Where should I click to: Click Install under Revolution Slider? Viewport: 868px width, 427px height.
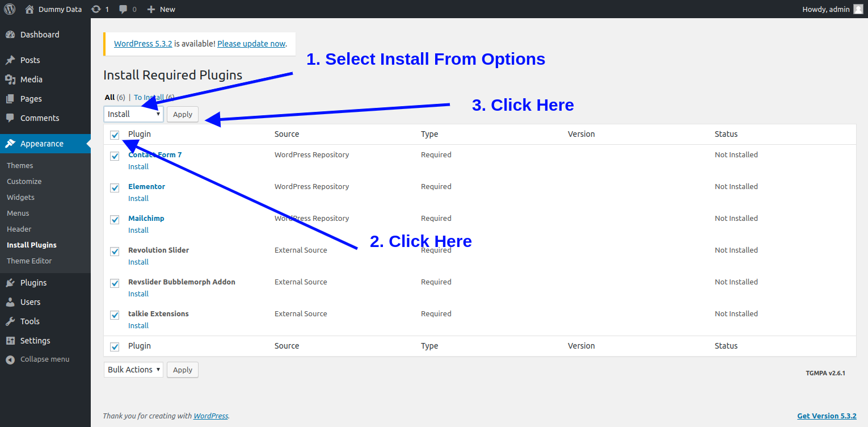coord(138,262)
